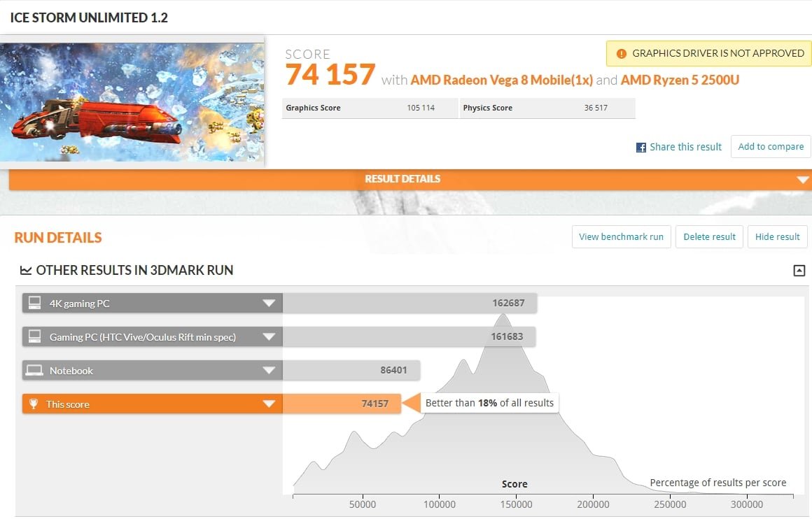
Task: Click the Graphics Score value 105 114
Action: point(421,108)
